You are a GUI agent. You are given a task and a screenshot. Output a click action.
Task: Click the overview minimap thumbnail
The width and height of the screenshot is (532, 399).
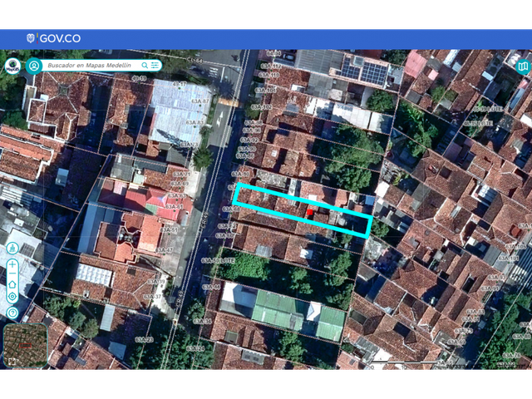pos(26,346)
